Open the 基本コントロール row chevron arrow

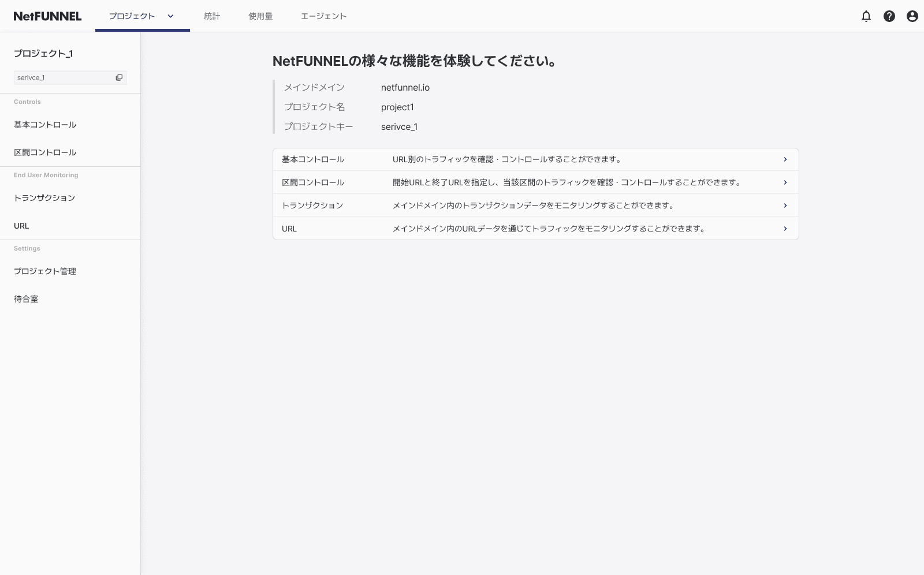(785, 159)
